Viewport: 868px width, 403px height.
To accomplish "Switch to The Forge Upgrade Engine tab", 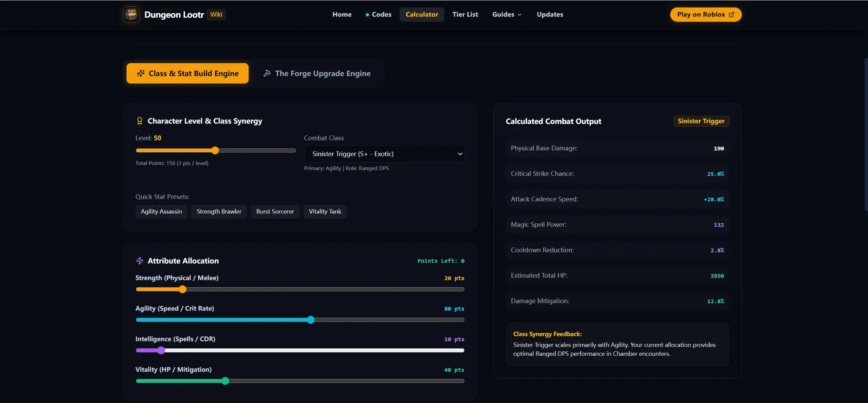I will 317,73.
